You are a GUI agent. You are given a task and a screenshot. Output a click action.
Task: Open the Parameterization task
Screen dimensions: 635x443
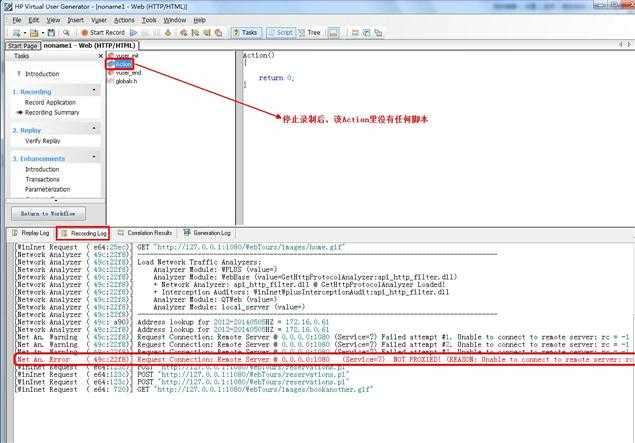pos(47,189)
